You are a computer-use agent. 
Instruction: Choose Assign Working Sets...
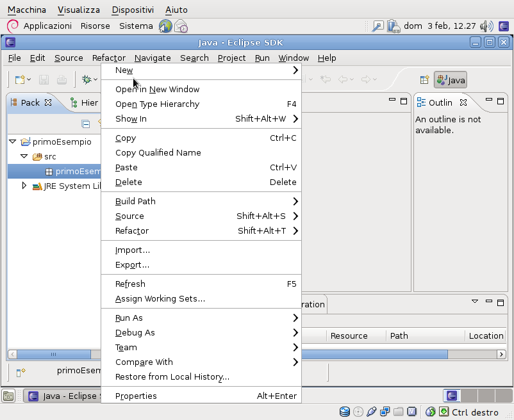click(201, 299)
